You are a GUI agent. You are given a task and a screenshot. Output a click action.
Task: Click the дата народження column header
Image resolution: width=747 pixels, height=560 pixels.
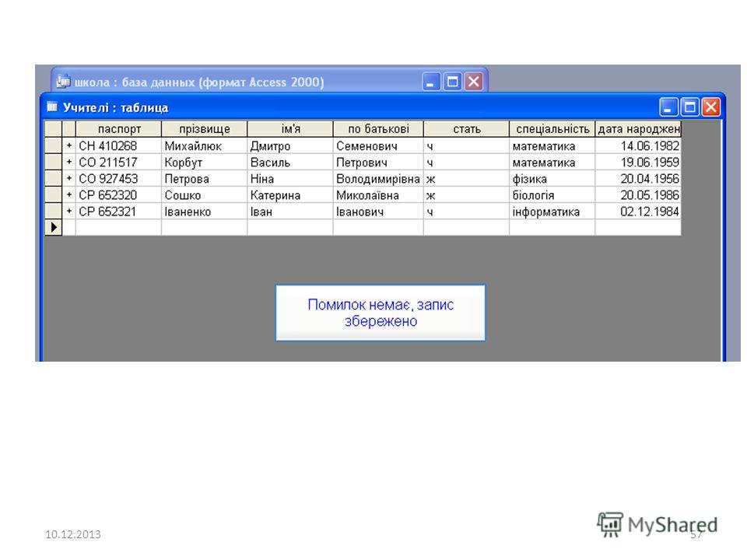tap(638, 129)
